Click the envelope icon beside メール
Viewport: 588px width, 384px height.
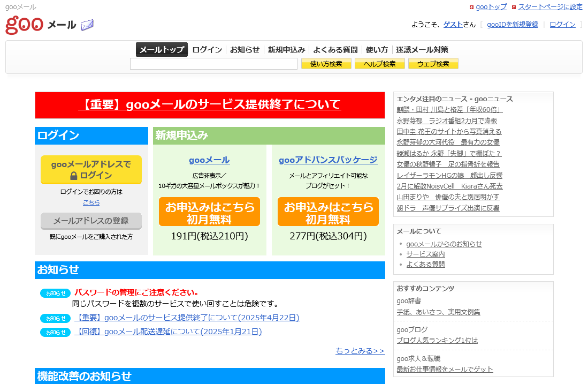(x=87, y=25)
